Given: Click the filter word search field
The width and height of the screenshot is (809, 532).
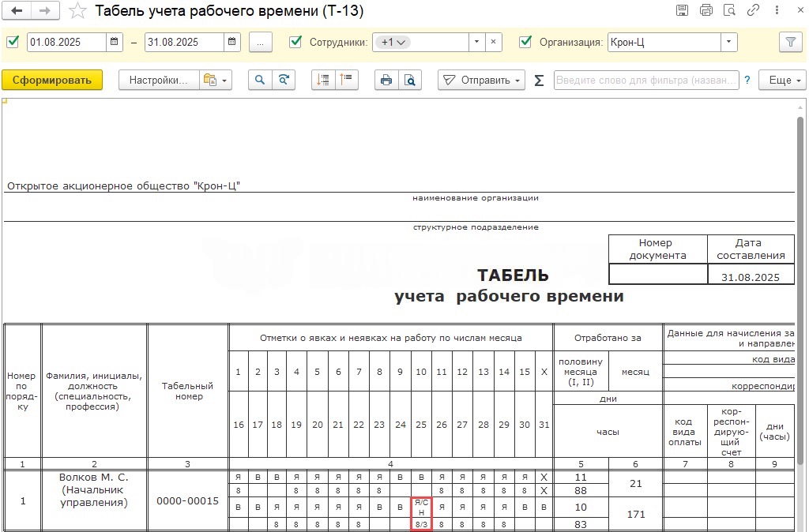Looking at the screenshot, I should click(x=646, y=81).
